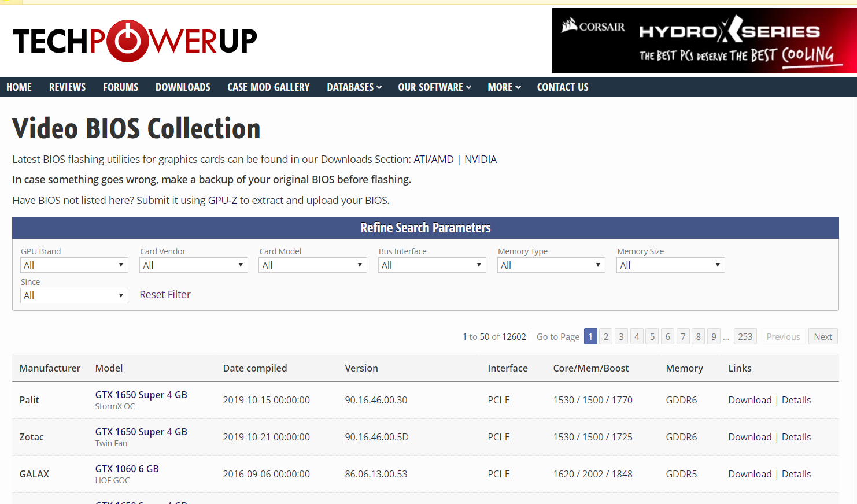
Task: Open the REVIEWS section
Action: click(x=67, y=87)
